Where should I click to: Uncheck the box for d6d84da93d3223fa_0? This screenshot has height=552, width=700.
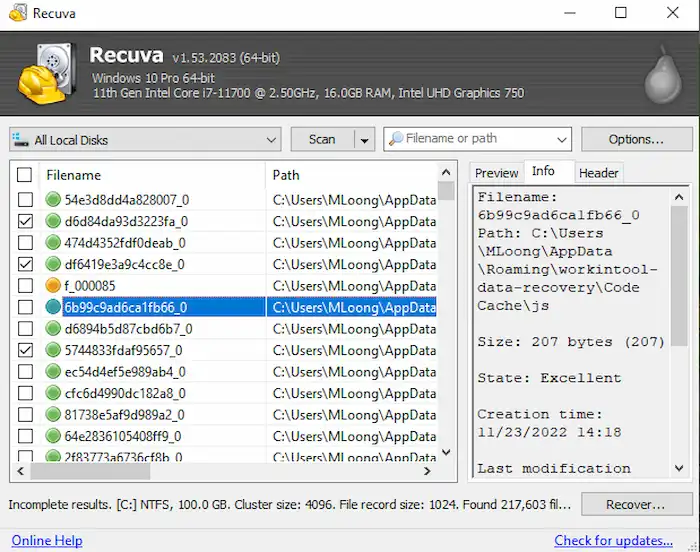coord(25,221)
